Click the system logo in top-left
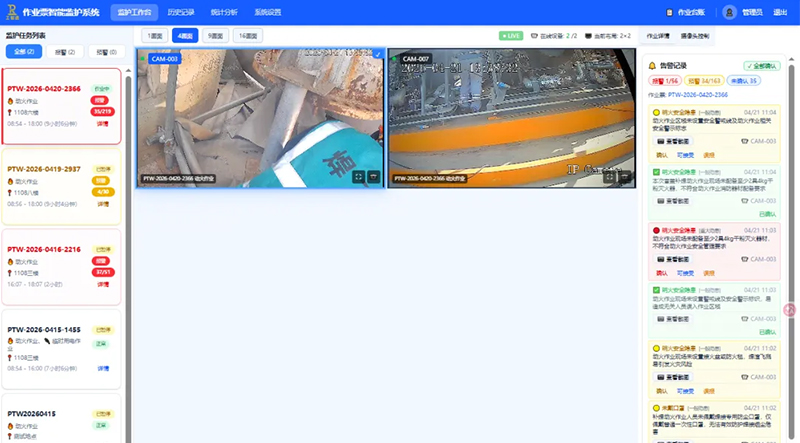800x443 pixels. coord(13,12)
